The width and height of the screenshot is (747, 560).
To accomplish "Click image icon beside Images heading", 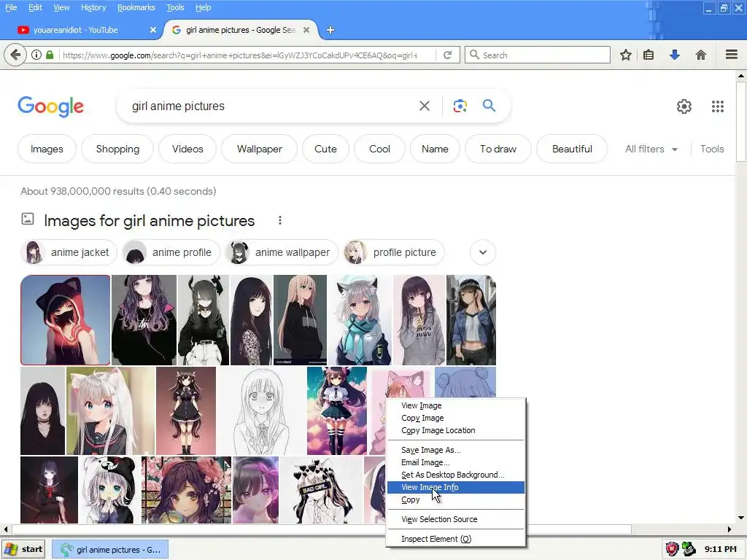I will pos(28,219).
